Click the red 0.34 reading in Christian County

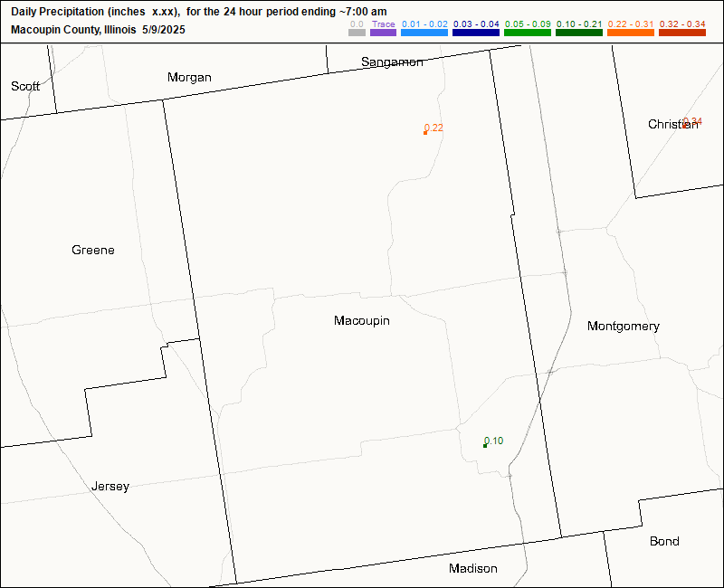(691, 121)
